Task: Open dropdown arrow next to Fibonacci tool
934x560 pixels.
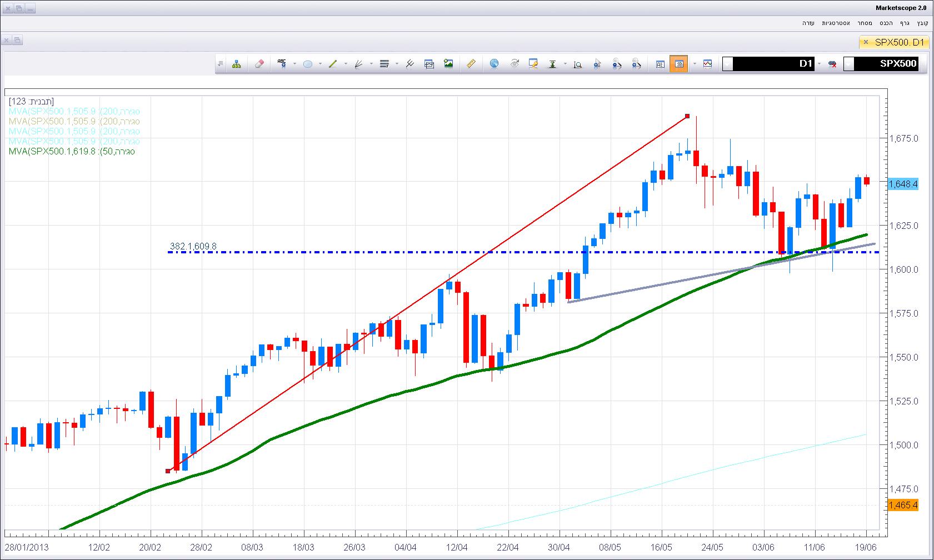Action: [397, 64]
